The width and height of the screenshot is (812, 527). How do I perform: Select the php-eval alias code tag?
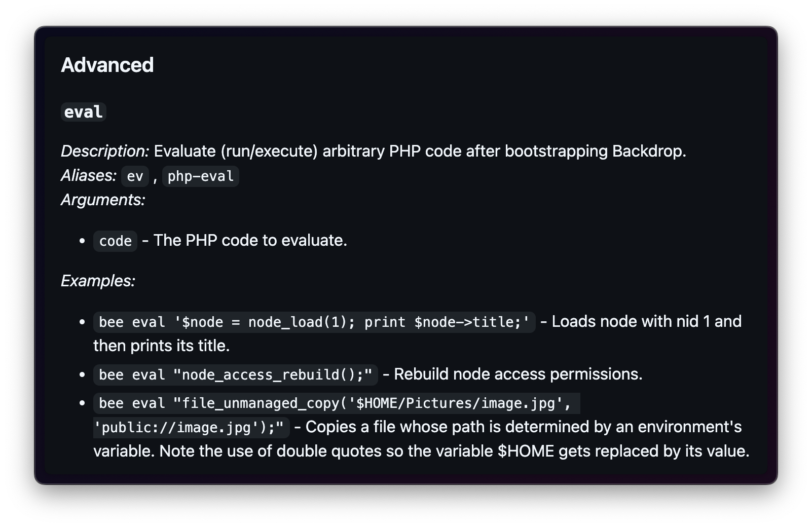pos(201,176)
